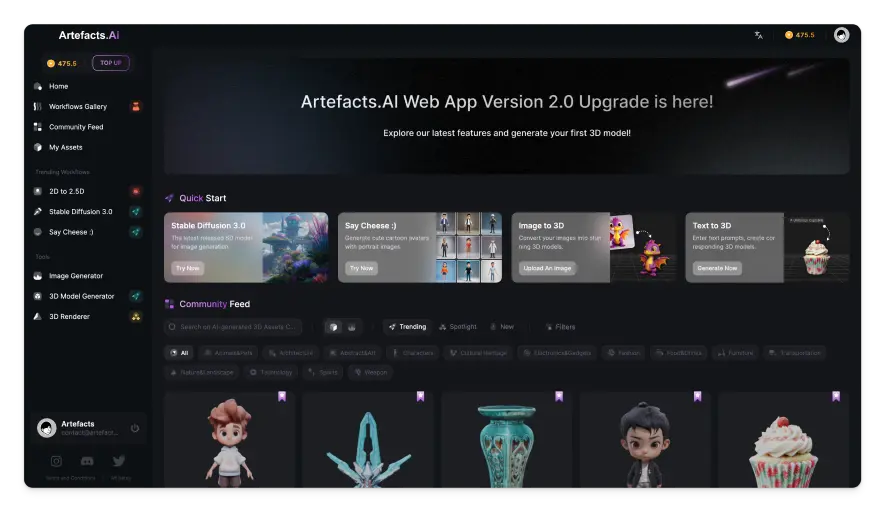The height and width of the screenshot is (512, 886).
Task: Select the Technology category chip
Action: [271, 372]
